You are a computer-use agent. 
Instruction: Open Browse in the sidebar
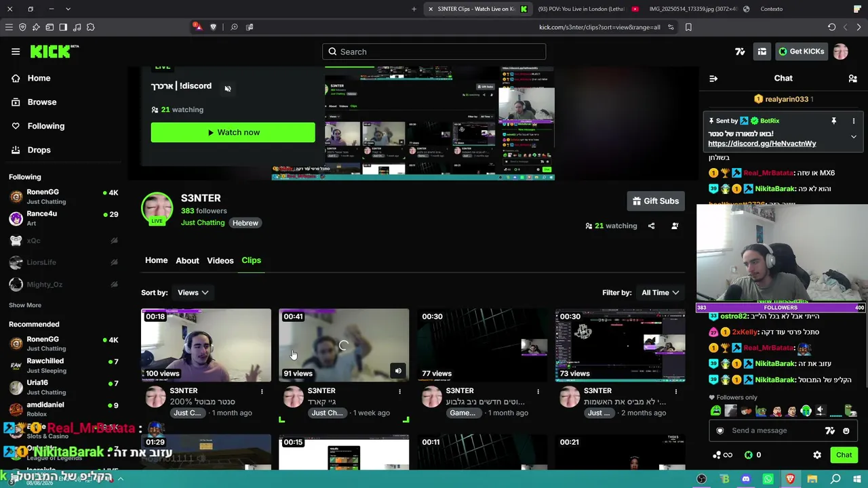34,102
